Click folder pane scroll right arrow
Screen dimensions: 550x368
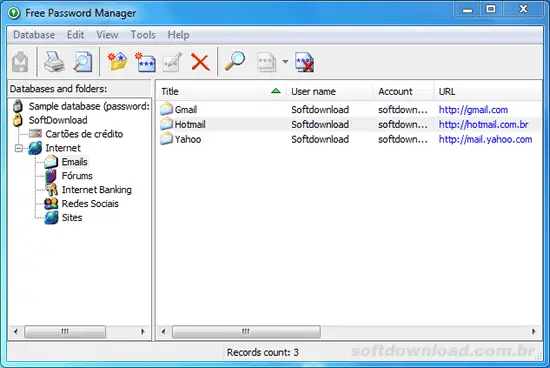143,332
